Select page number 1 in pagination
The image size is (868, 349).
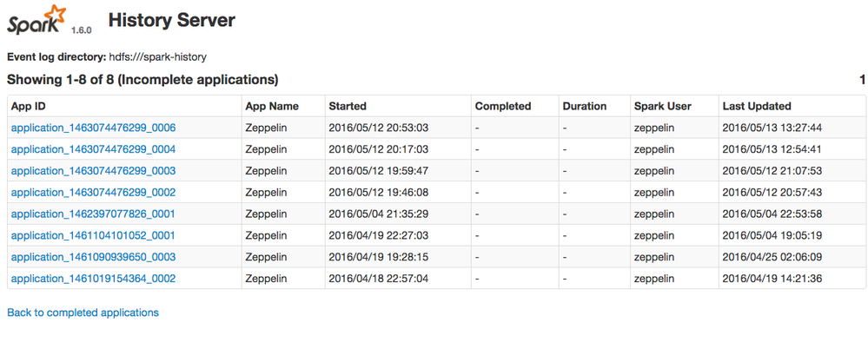coord(862,80)
